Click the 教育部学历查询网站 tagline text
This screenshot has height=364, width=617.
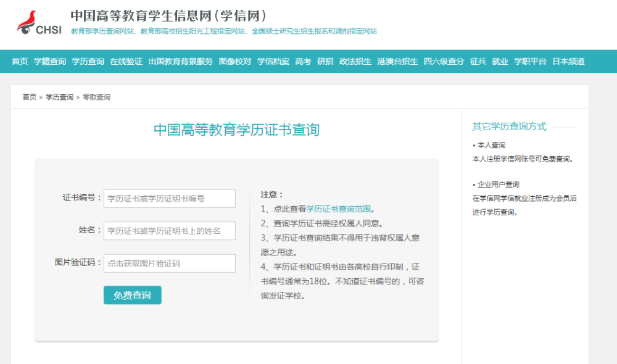102,31
